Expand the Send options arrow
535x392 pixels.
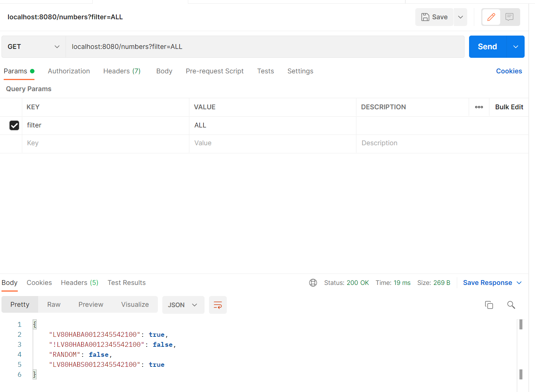point(516,47)
